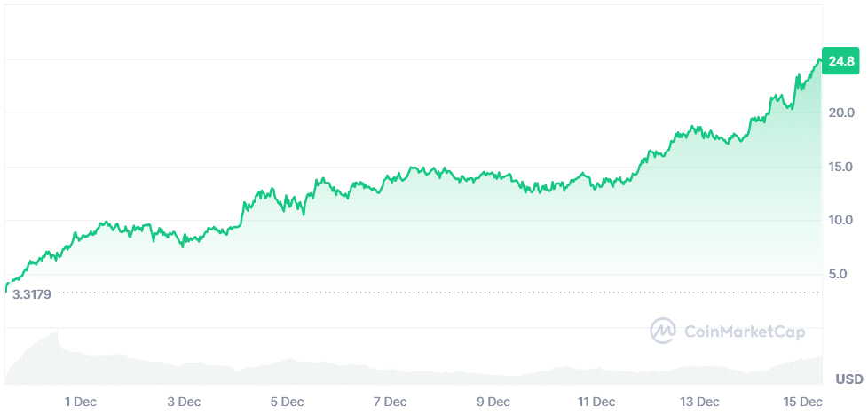Click the USD currency label
Screen dimensions: 868x414
coord(848,379)
